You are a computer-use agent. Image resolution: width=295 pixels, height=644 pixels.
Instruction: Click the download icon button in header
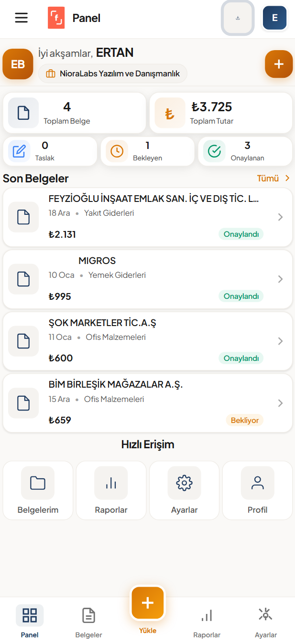pos(238,18)
